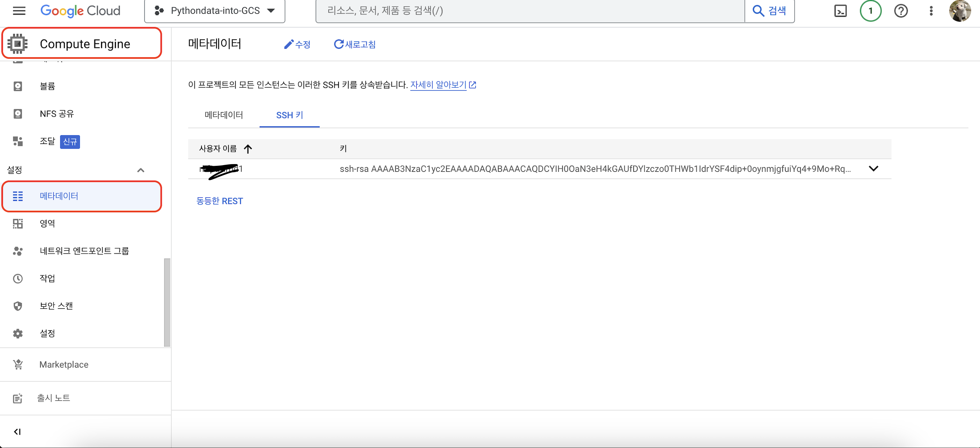Collapse the 설정 section in sidebar

(x=141, y=170)
